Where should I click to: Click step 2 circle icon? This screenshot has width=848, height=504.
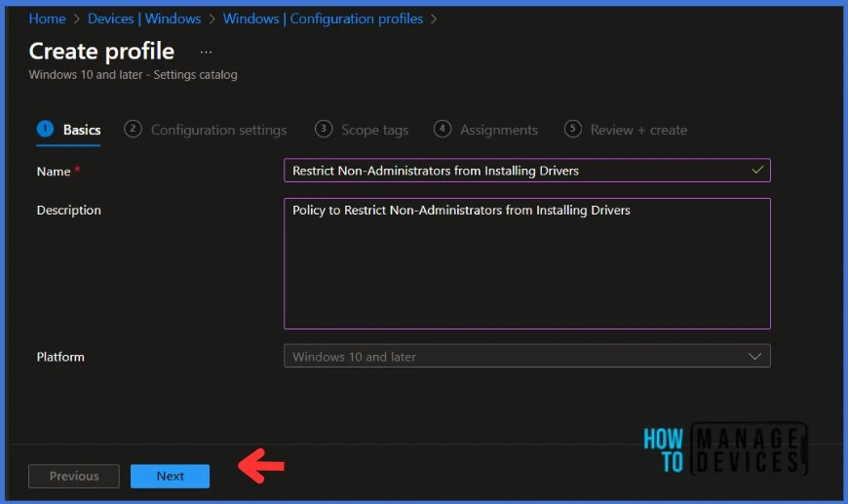[133, 129]
